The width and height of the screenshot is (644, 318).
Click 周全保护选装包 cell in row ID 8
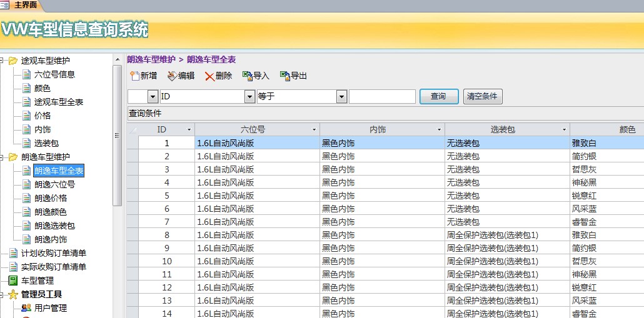507,235
